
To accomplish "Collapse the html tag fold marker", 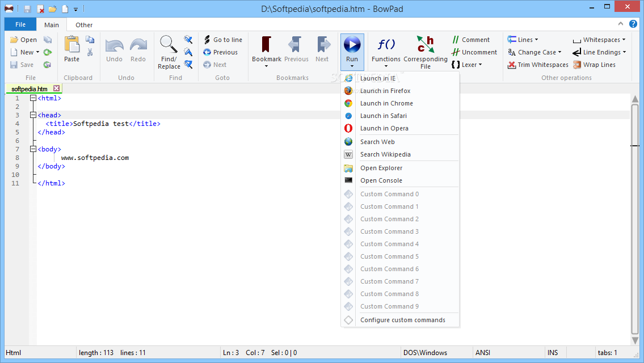I will 33,98.
